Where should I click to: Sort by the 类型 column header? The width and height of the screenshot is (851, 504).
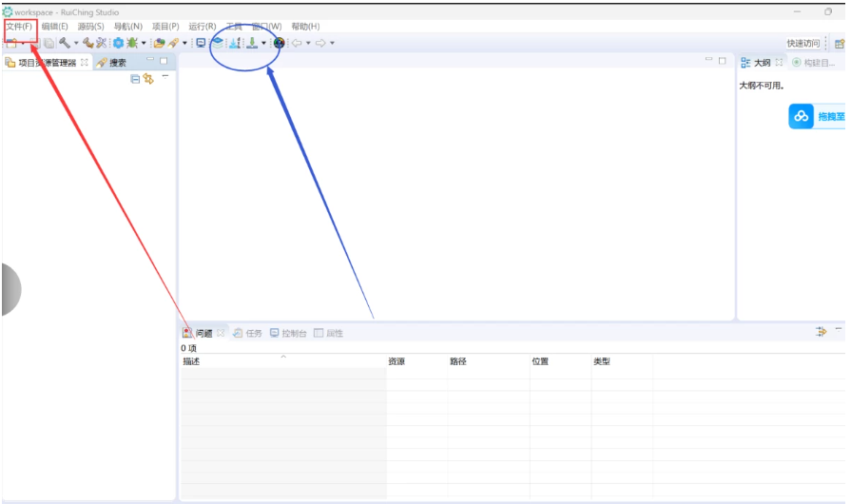pyautogui.click(x=622, y=361)
